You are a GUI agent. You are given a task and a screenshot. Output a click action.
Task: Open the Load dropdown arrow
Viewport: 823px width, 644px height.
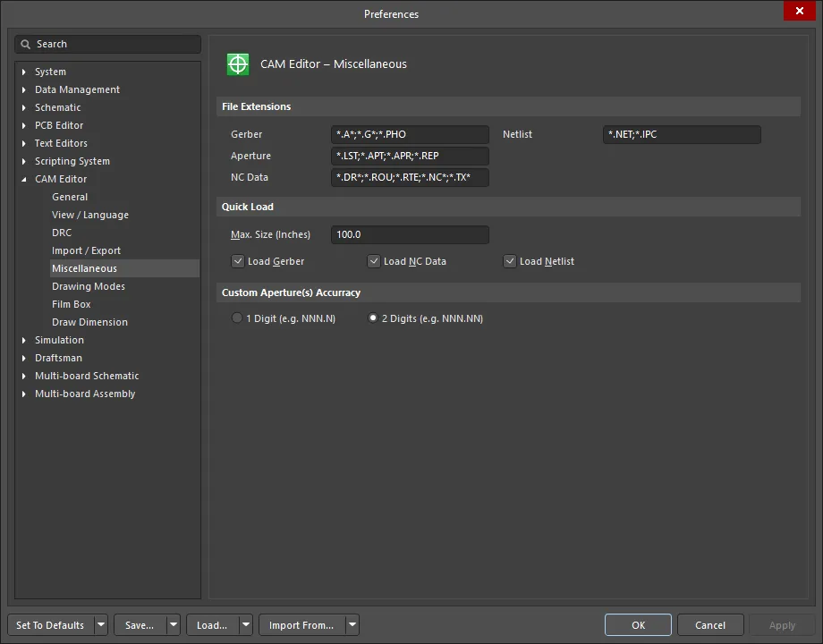coord(246,624)
